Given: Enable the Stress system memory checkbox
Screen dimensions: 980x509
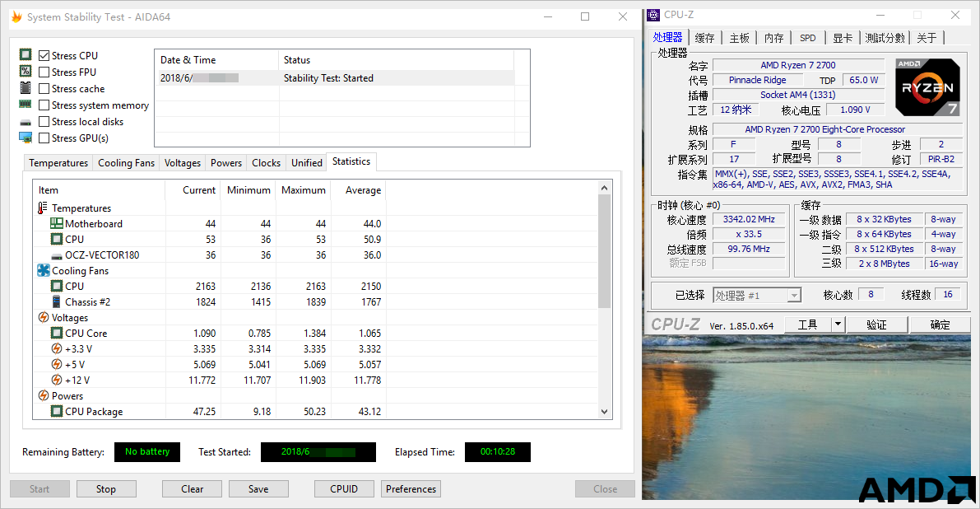Looking at the screenshot, I should click(44, 105).
